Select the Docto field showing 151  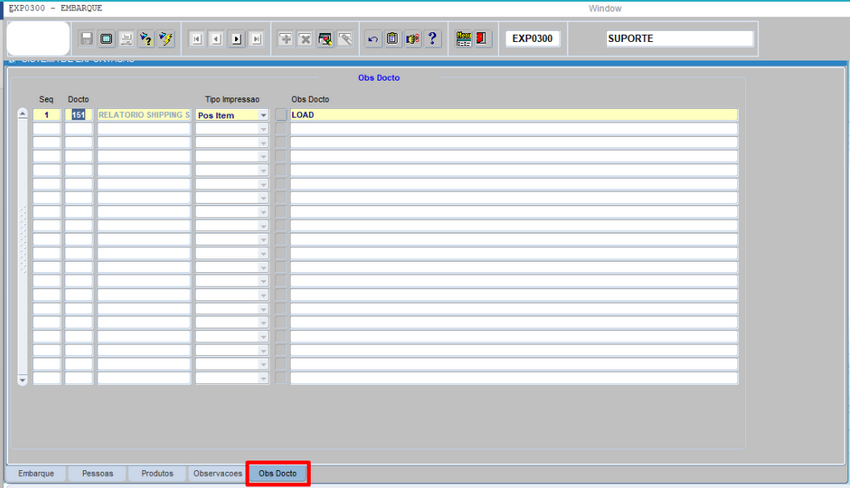point(79,116)
